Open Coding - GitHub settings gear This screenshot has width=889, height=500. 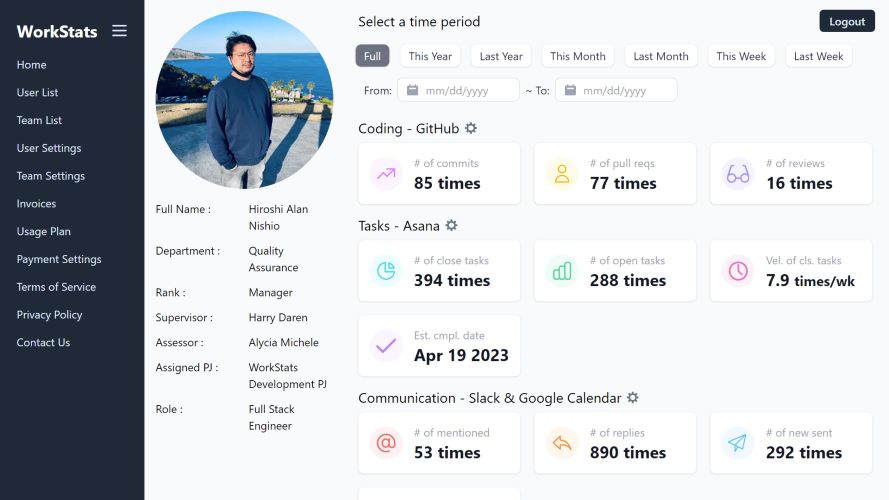click(471, 128)
